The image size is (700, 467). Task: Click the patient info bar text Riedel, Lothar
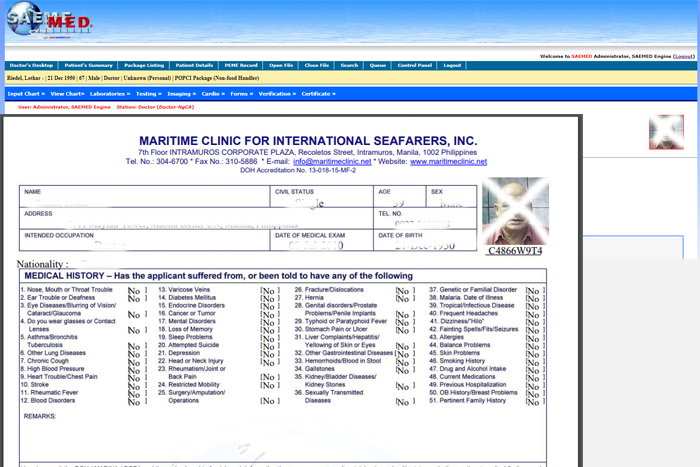23,78
